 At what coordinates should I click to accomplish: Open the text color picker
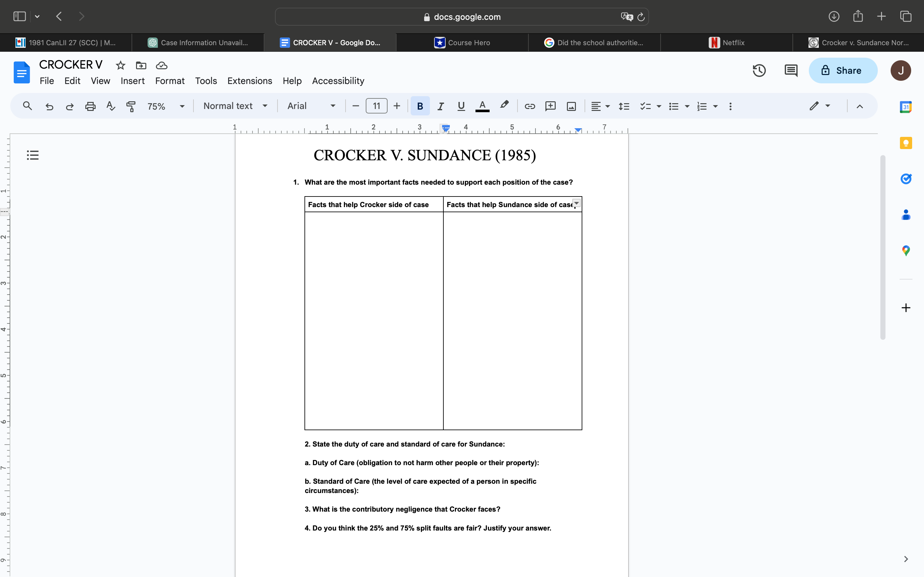tap(482, 106)
